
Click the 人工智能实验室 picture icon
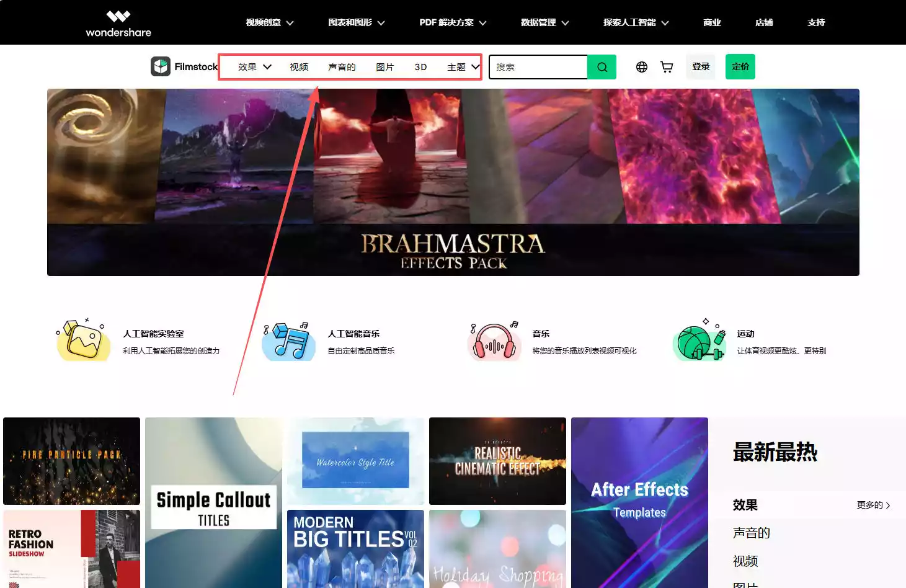84,339
